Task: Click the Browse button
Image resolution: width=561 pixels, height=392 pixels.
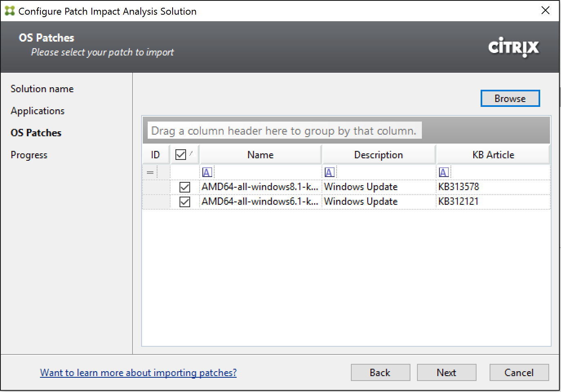Action: [510, 99]
